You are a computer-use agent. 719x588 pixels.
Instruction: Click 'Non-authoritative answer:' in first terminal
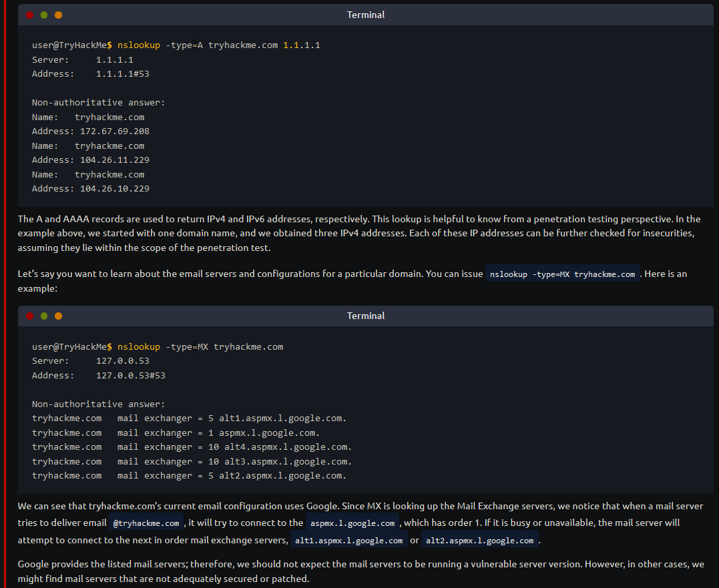coord(98,103)
